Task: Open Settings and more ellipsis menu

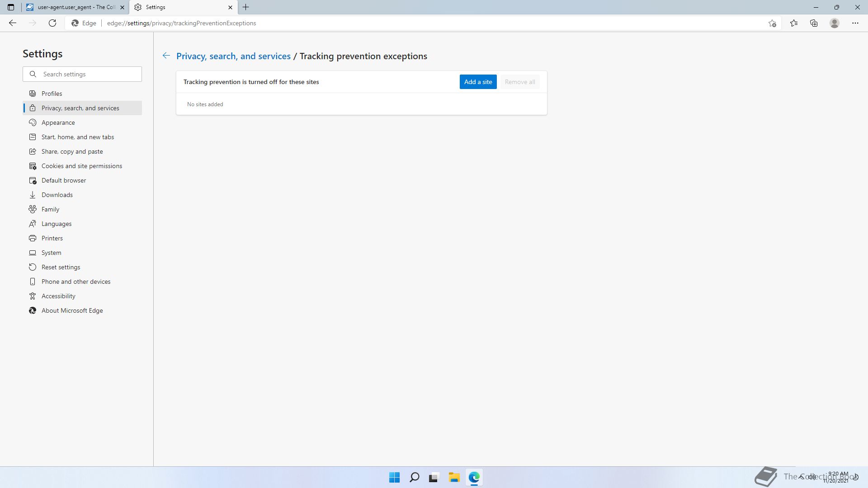Action: (855, 23)
